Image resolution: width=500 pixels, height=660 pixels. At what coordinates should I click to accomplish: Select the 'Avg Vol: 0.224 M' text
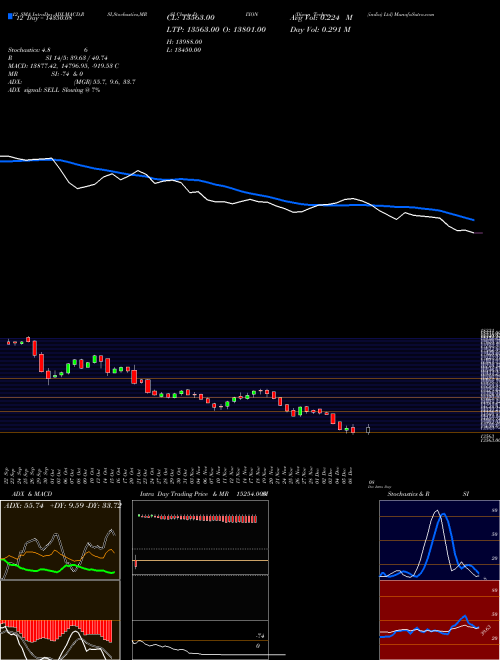tap(321, 18)
